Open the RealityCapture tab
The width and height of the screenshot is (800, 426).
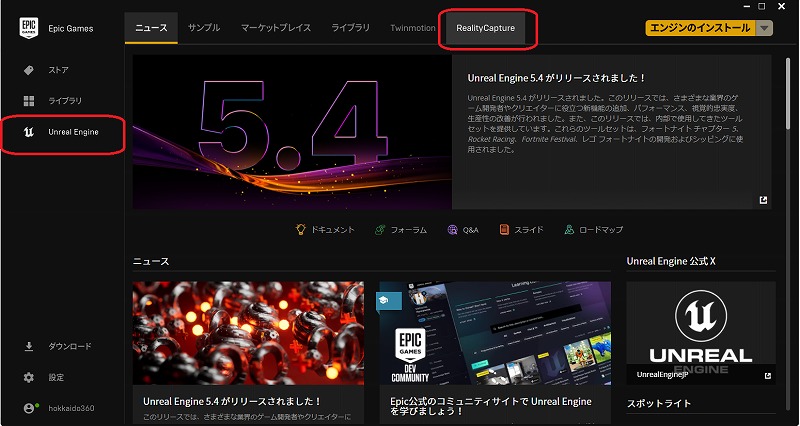click(x=485, y=28)
